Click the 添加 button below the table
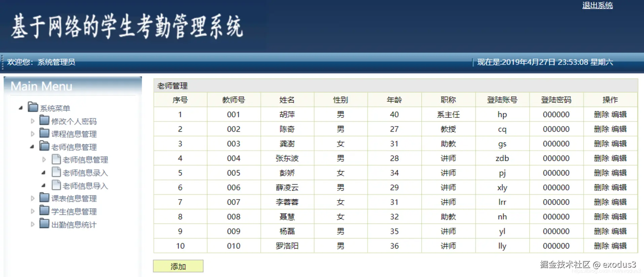The image size is (644, 277). pos(178,266)
